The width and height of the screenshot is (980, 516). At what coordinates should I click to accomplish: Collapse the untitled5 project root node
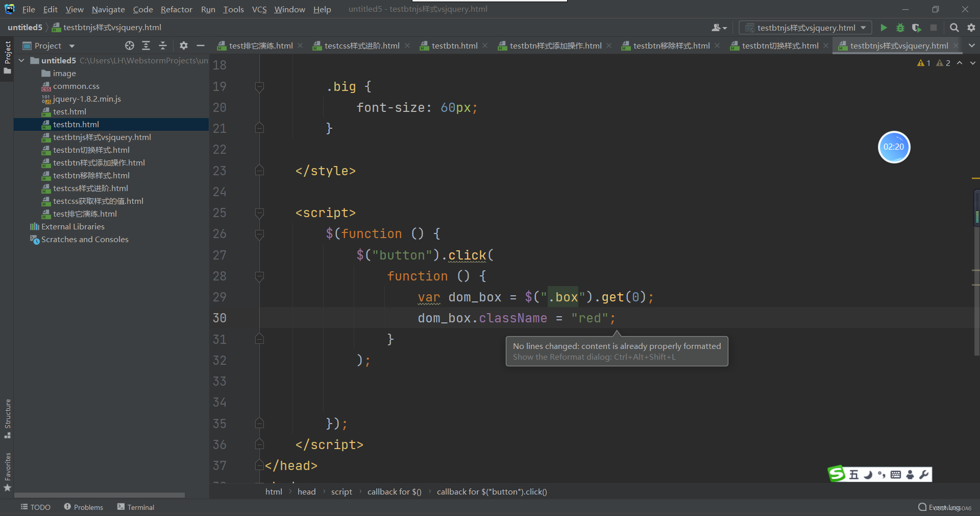click(x=22, y=60)
